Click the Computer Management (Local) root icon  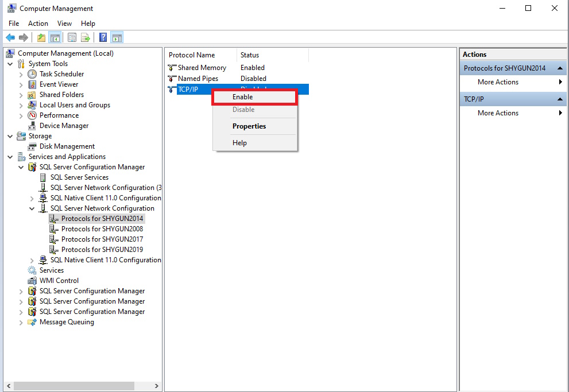10,53
